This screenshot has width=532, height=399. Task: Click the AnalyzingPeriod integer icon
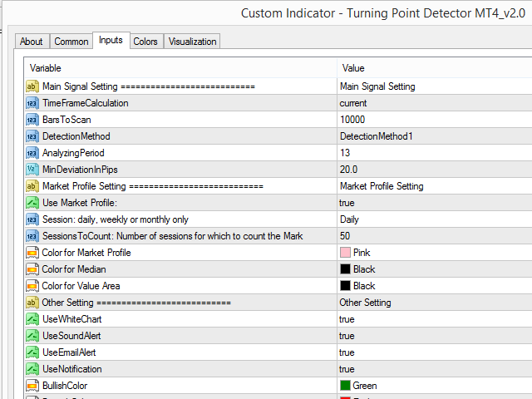(x=32, y=153)
